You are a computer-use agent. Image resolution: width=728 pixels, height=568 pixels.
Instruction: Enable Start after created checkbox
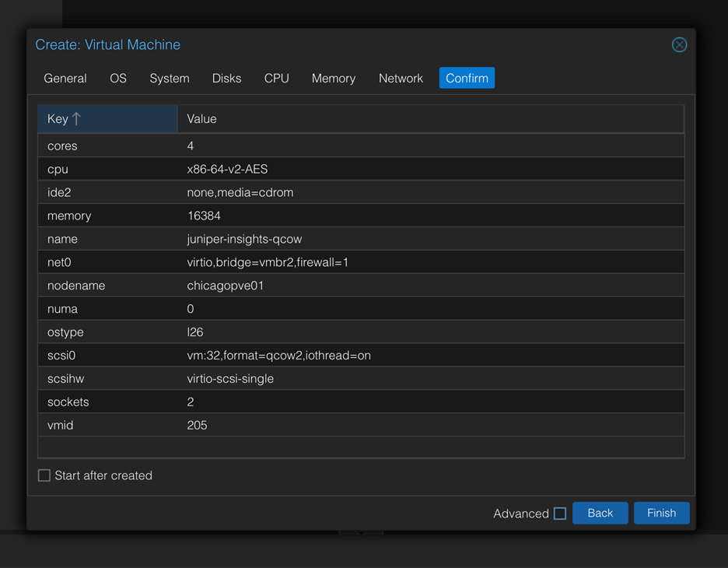point(44,475)
